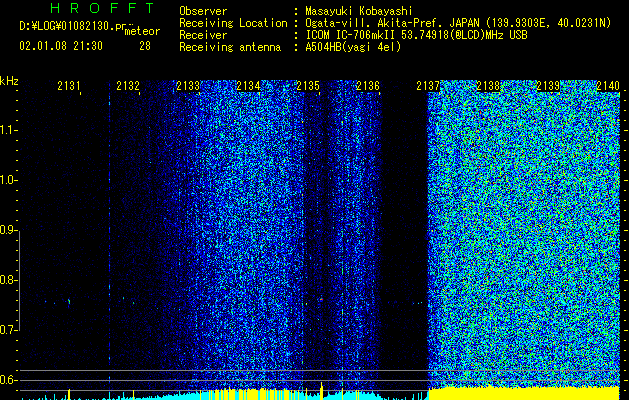Click the Receiving Location label
629x400 pixels.
(x=233, y=23)
